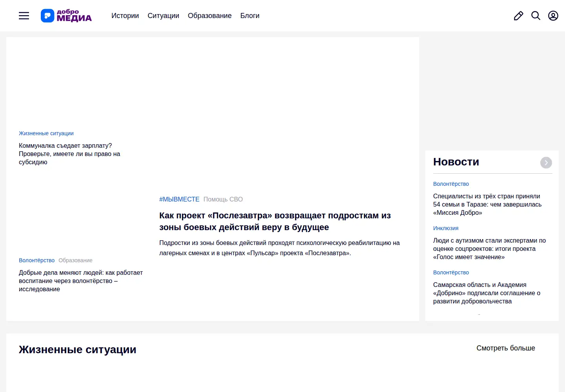
Task: Click the Добро Медиа logo
Action: tap(66, 16)
